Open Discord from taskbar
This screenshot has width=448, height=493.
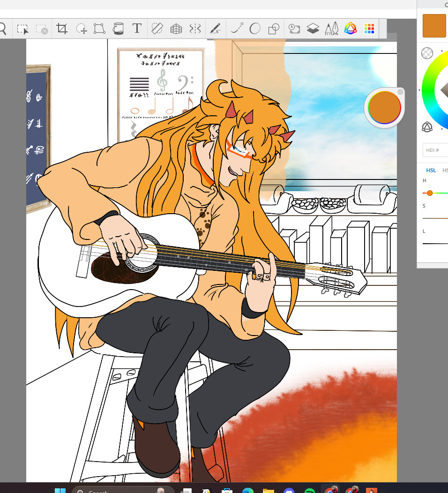(x=289, y=491)
